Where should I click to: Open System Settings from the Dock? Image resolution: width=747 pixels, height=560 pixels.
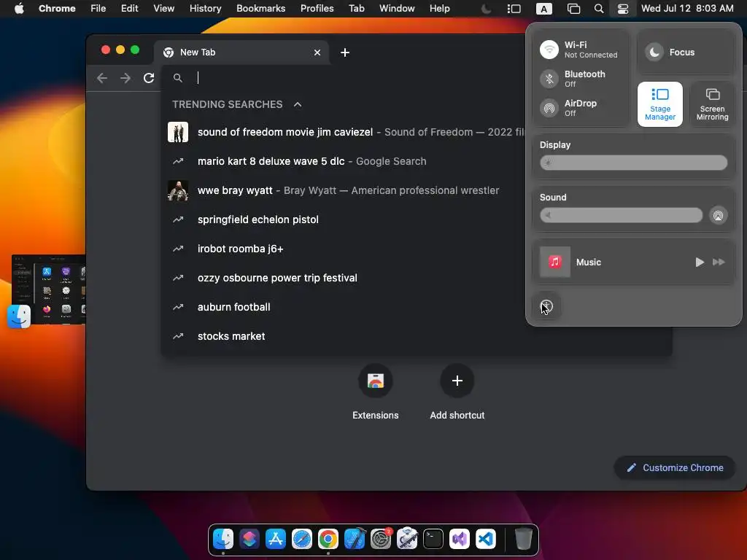[381, 539]
